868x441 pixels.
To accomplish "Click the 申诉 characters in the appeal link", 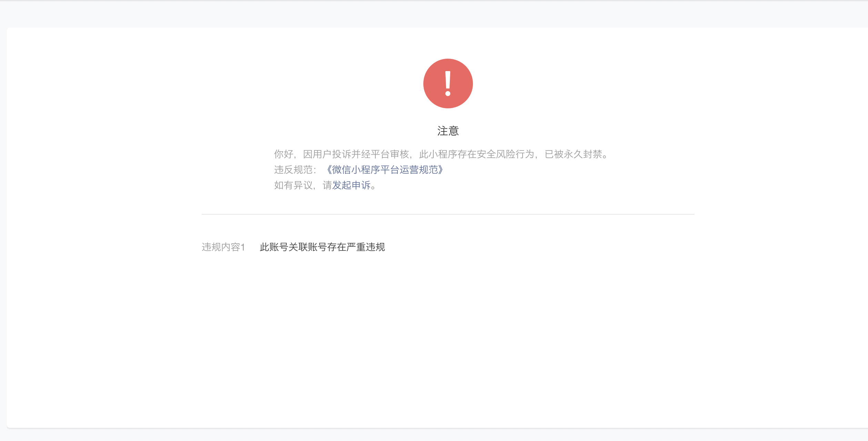I will coord(361,185).
